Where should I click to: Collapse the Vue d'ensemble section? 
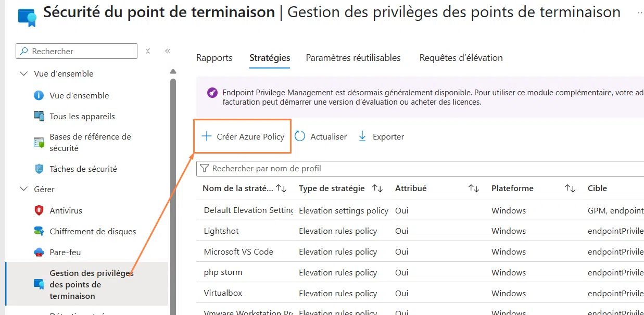click(x=24, y=73)
